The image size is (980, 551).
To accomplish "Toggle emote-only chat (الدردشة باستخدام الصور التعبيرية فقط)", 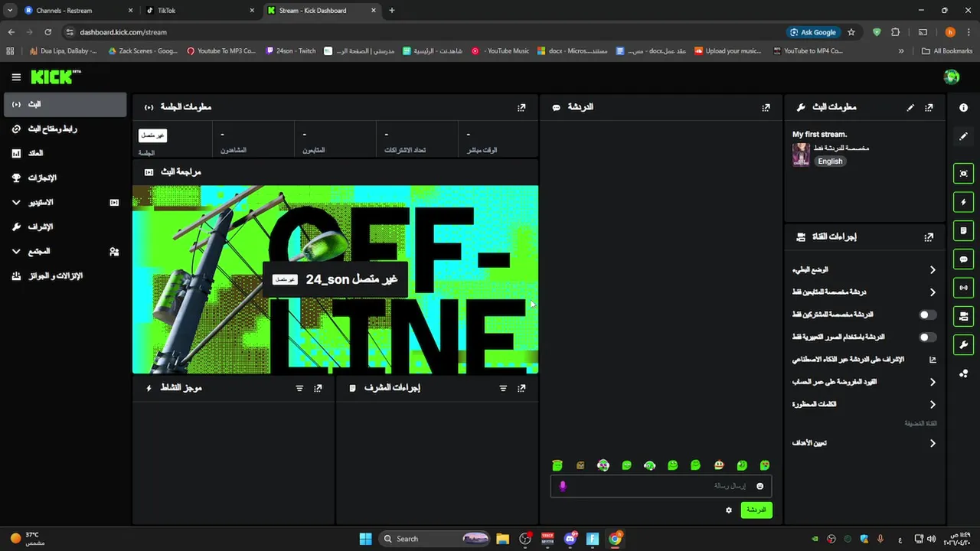I will (927, 337).
